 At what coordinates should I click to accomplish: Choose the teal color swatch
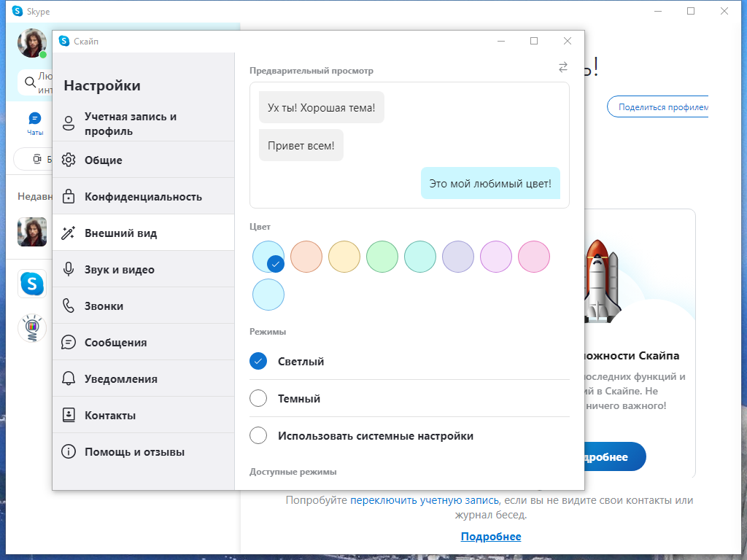pos(420,257)
